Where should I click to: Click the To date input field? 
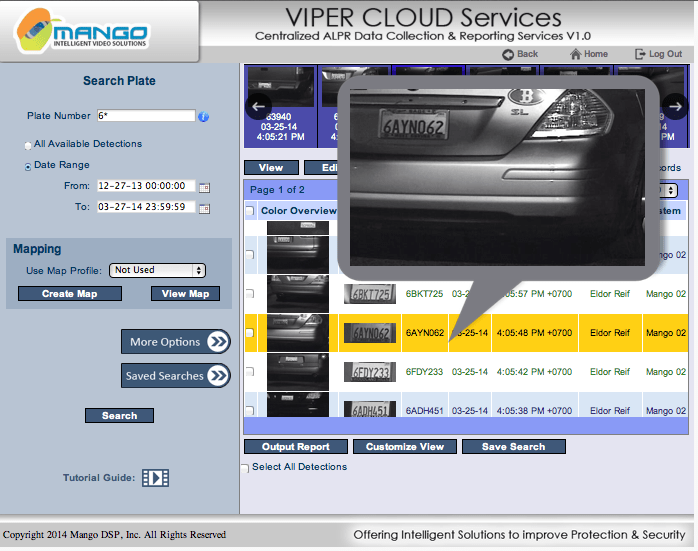(x=146, y=207)
